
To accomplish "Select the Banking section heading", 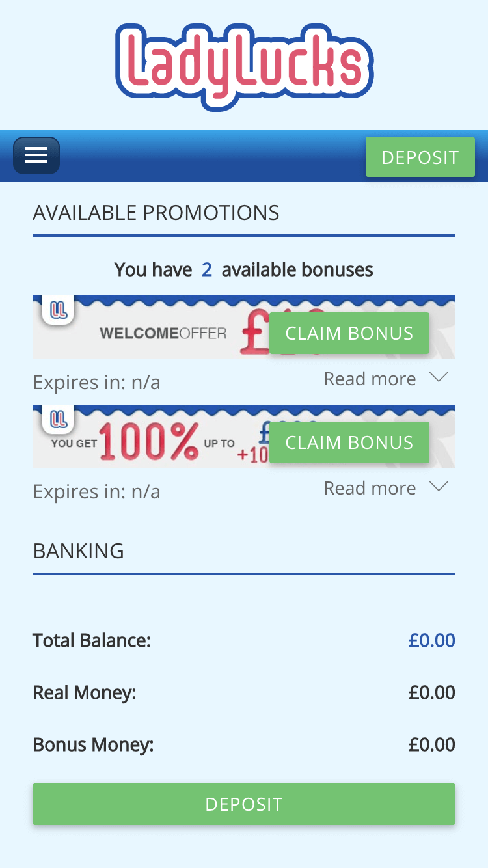I will pyautogui.click(x=79, y=551).
